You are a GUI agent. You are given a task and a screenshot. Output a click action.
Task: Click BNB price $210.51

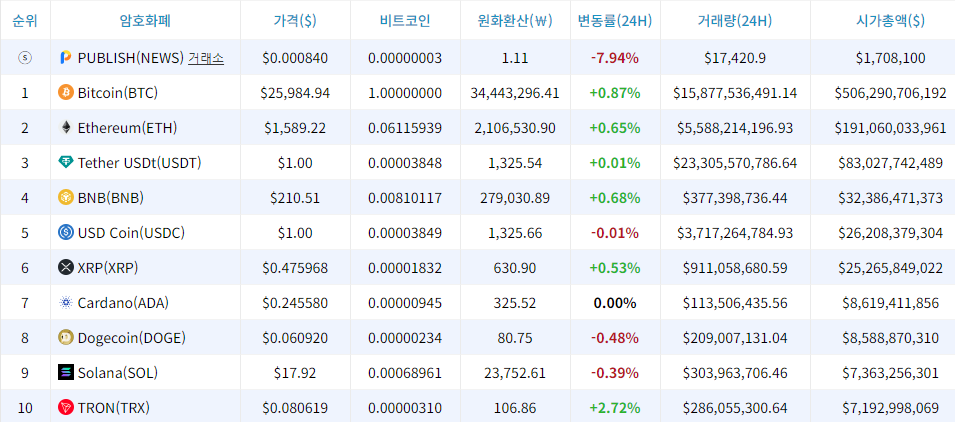coord(295,198)
